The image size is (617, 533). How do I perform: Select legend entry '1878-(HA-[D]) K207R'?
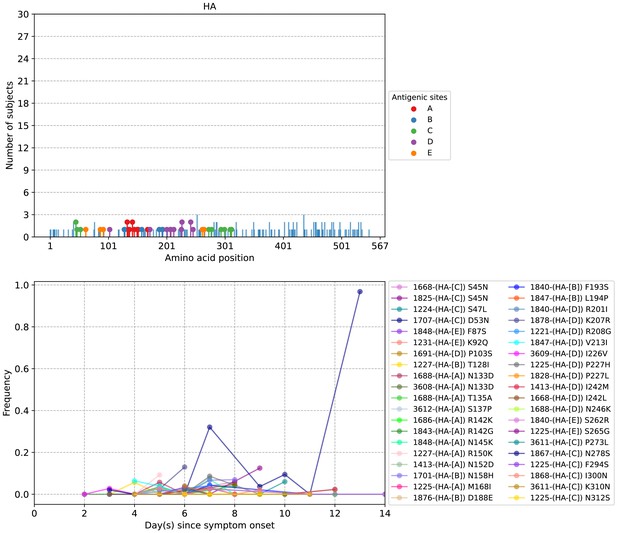coord(559,321)
